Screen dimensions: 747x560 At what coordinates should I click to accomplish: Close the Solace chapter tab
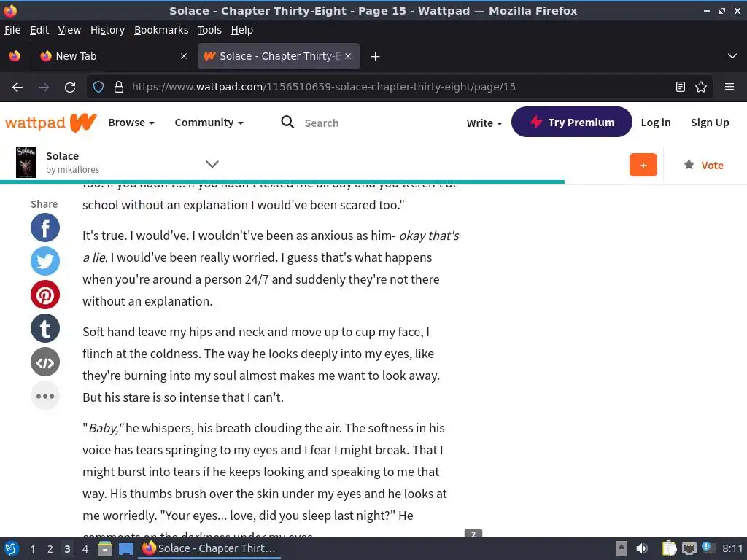click(348, 56)
